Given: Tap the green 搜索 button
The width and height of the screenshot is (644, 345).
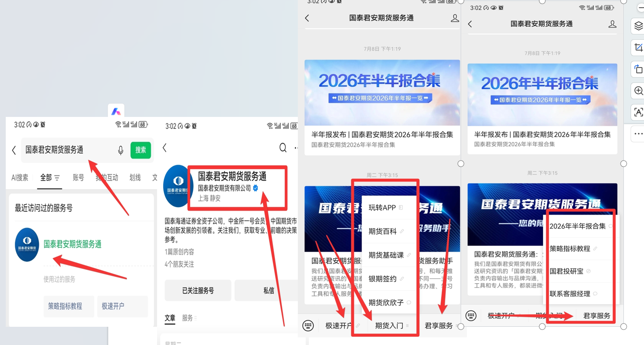Looking at the screenshot, I should coord(141,150).
